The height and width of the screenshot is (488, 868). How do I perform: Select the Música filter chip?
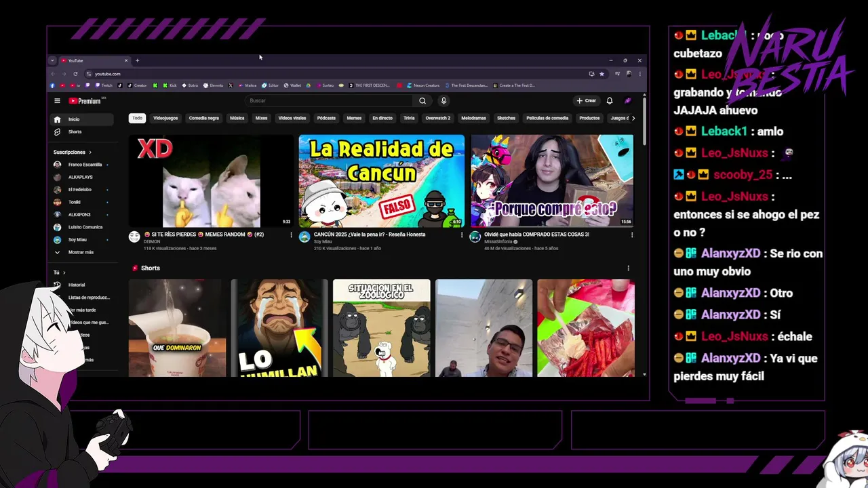point(237,118)
